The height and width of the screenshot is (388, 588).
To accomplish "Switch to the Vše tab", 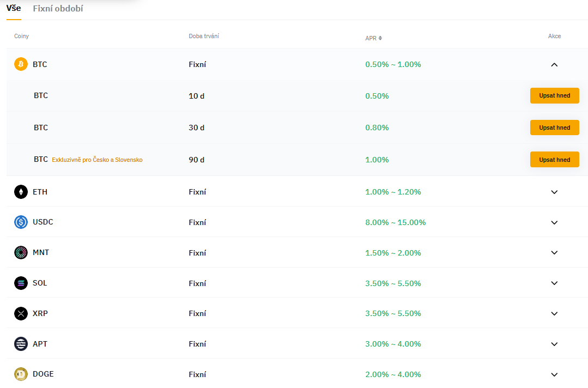I will coord(14,9).
